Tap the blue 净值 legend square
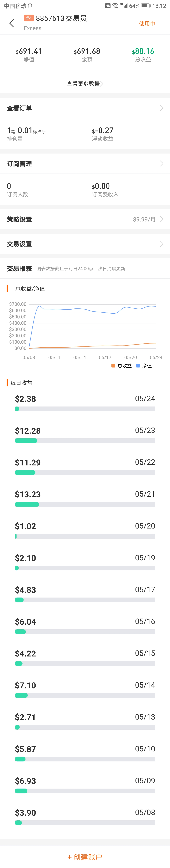170x868 pixels. 138,366
